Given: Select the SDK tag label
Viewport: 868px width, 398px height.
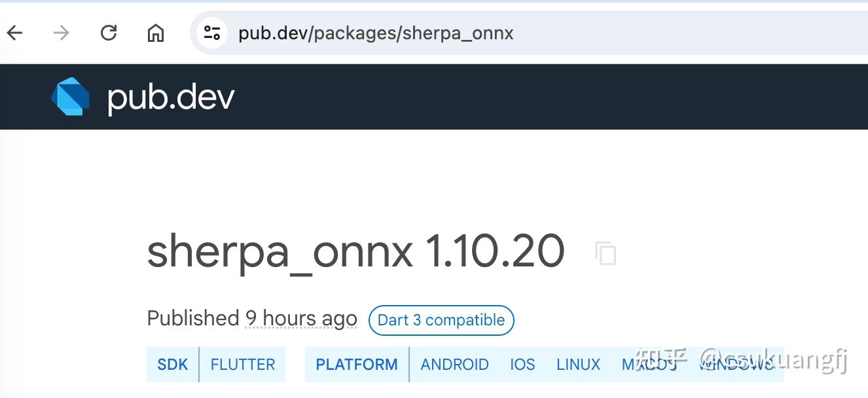Looking at the screenshot, I should click(173, 365).
